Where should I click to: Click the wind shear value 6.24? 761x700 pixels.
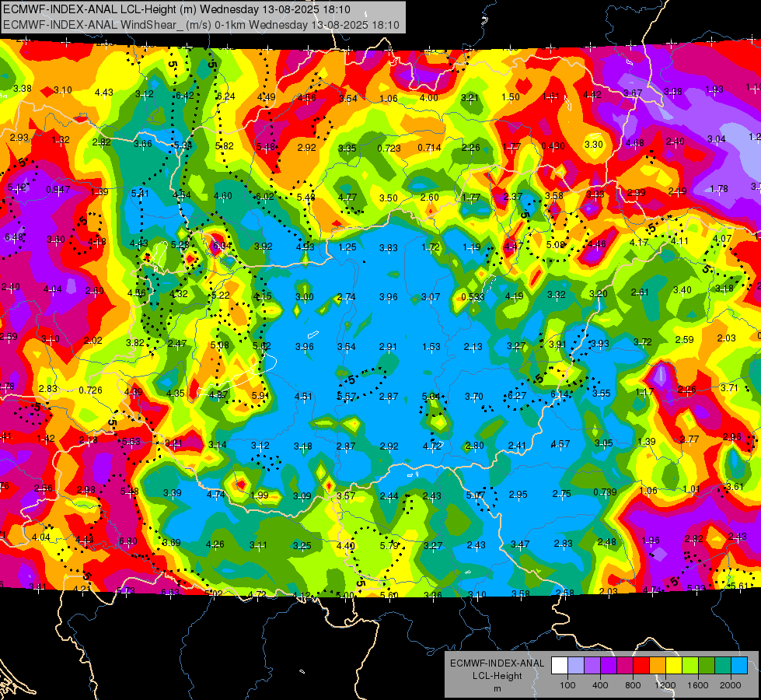click(x=225, y=96)
